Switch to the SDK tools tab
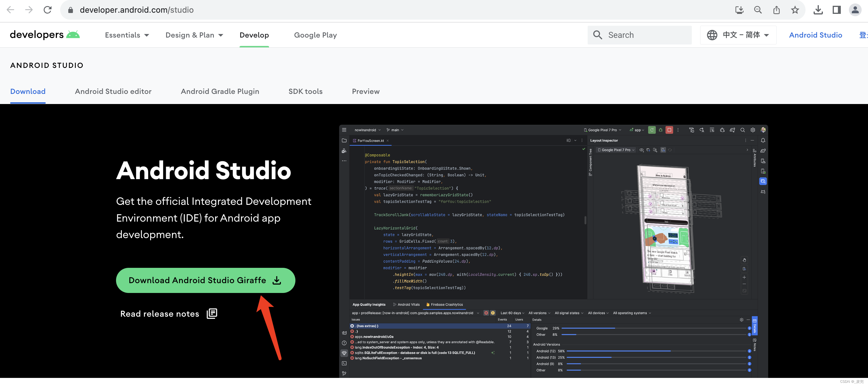 [305, 91]
